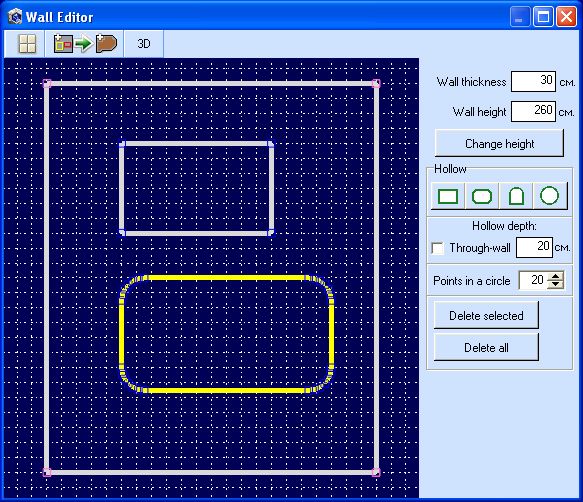Select the yellow rounded hollow on canvas
Screen dimensions: 583x502
click(x=226, y=278)
